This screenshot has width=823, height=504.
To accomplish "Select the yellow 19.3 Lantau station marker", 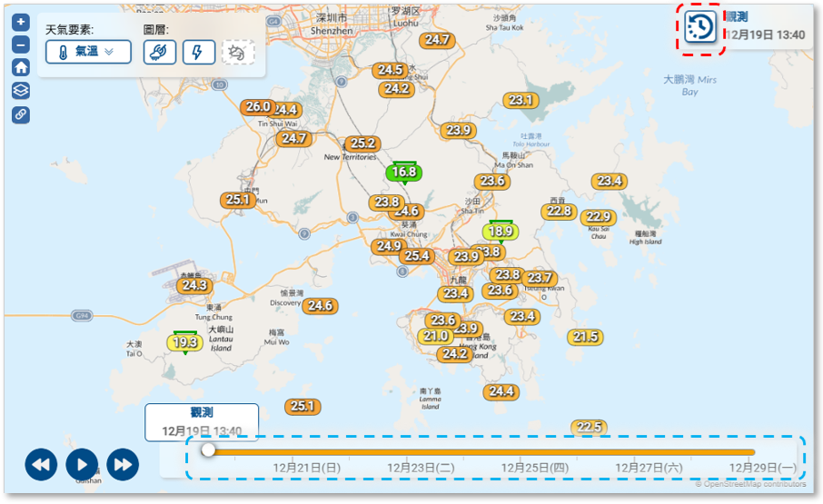I will tap(184, 342).
